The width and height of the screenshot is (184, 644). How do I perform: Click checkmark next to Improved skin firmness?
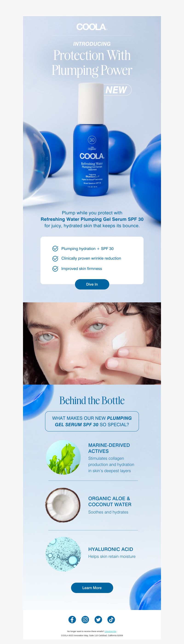(x=55, y=269)
